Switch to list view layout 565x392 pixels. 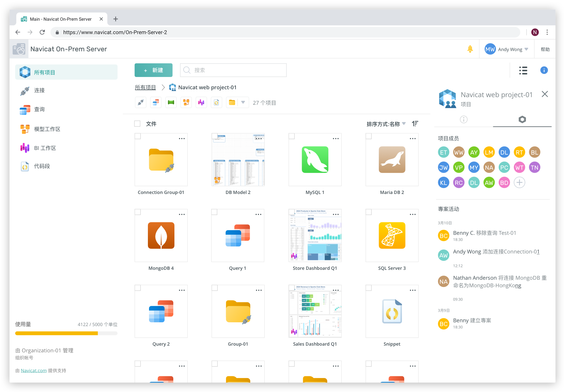tap(523, 70)
